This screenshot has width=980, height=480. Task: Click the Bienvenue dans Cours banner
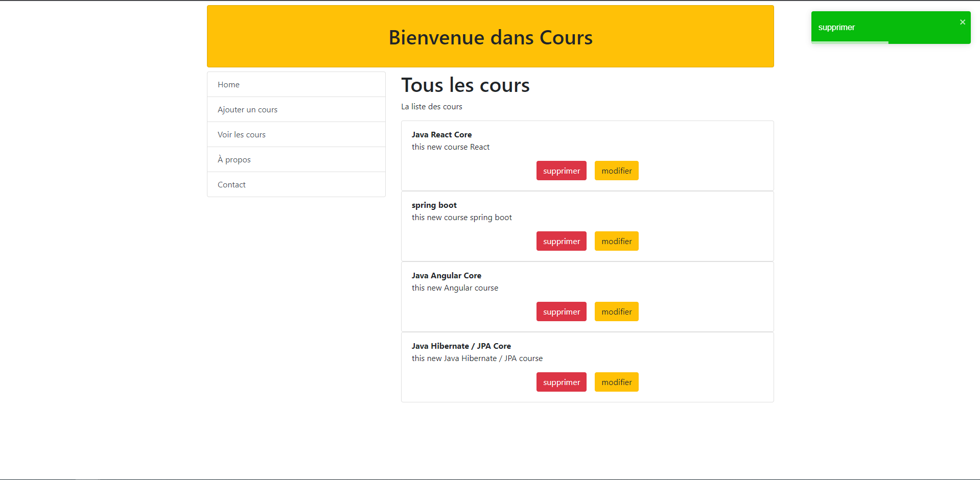pyautogui.click(x=490, y=37)
